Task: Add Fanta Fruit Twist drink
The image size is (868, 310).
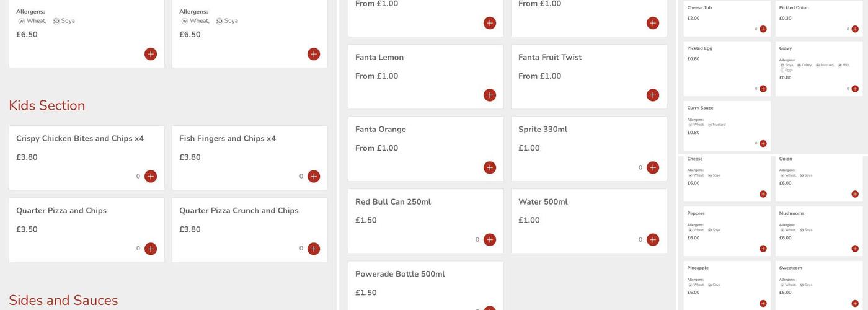Action: coord(653,95)
